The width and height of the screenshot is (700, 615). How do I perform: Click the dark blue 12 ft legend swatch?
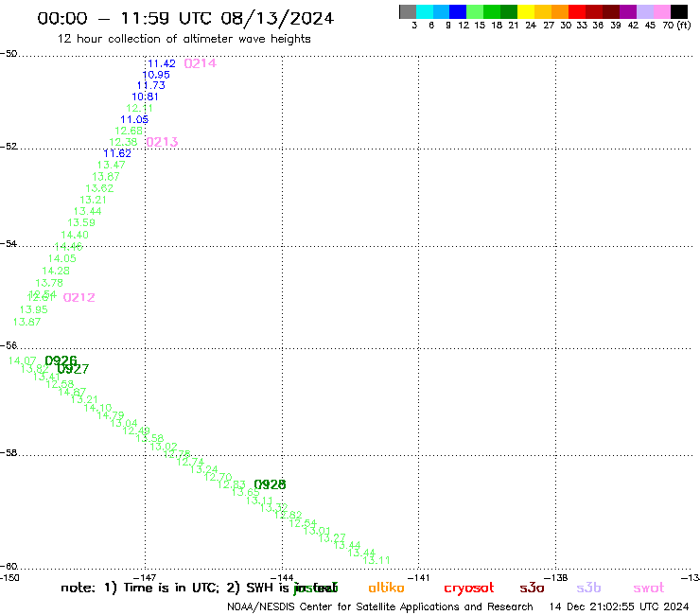(458, 11)
